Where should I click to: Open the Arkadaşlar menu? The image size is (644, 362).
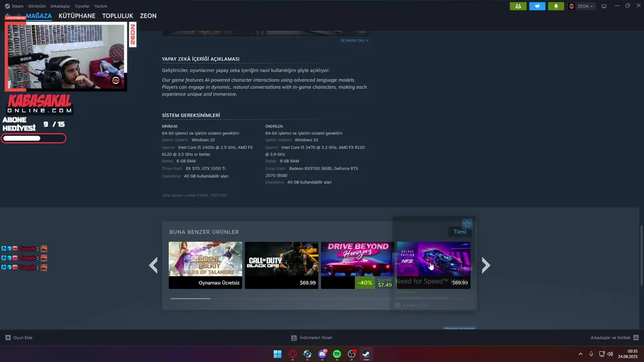(60, 6)
